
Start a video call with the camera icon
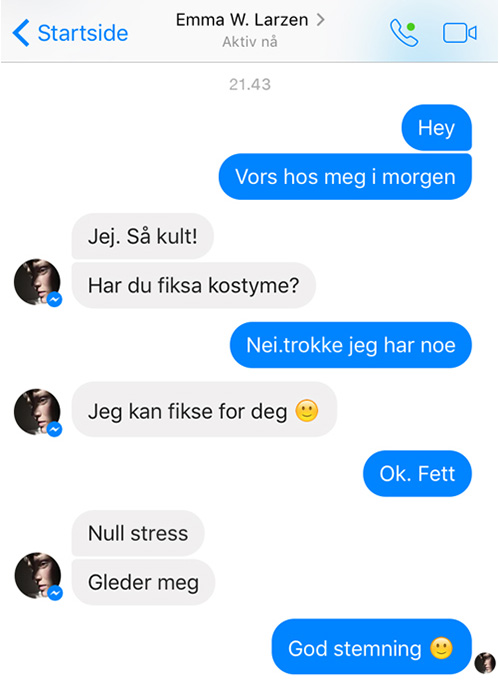point(460,33)
